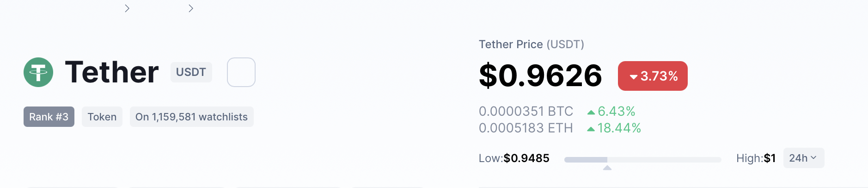The image size is (868, 188).
Task: Click the Low $0.9485 value
Action: (x=526, y=158)
